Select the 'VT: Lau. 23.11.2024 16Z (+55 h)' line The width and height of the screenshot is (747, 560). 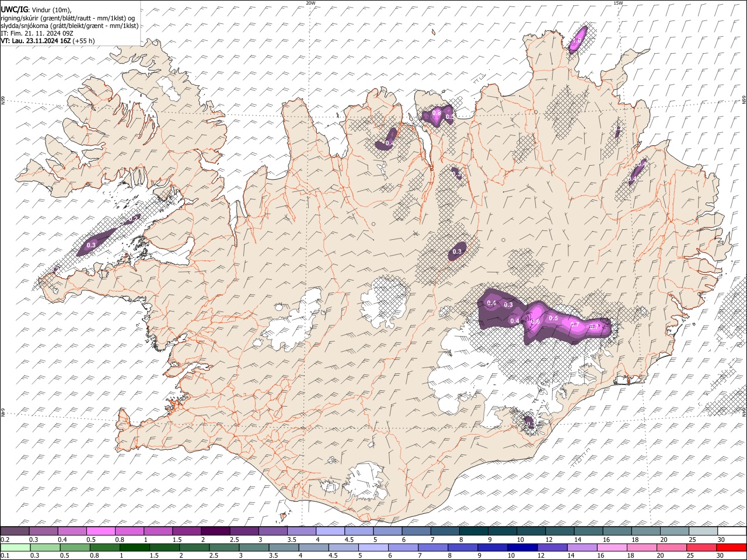(47, 41)
